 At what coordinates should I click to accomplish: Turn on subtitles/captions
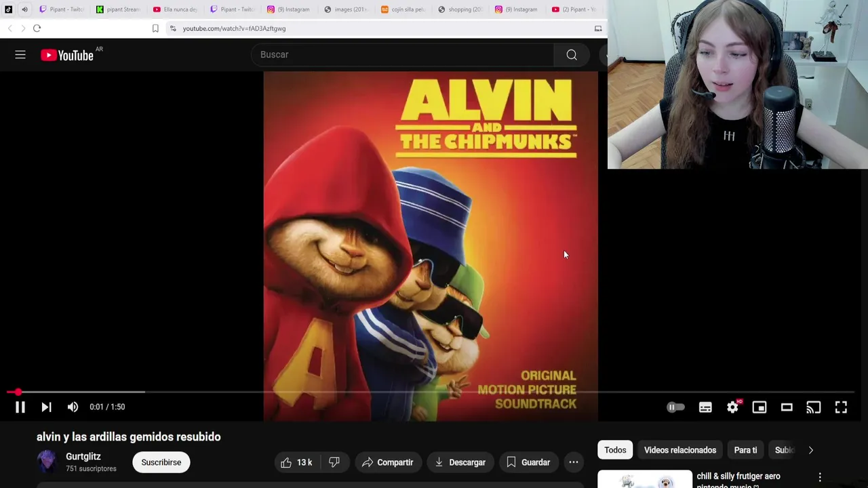705,407
